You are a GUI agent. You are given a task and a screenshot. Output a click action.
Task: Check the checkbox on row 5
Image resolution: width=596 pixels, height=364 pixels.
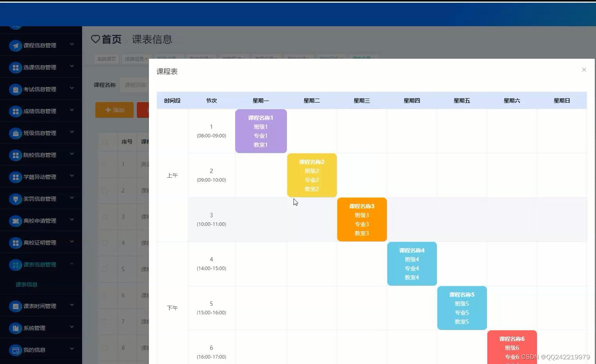click(x=104, y=269)
